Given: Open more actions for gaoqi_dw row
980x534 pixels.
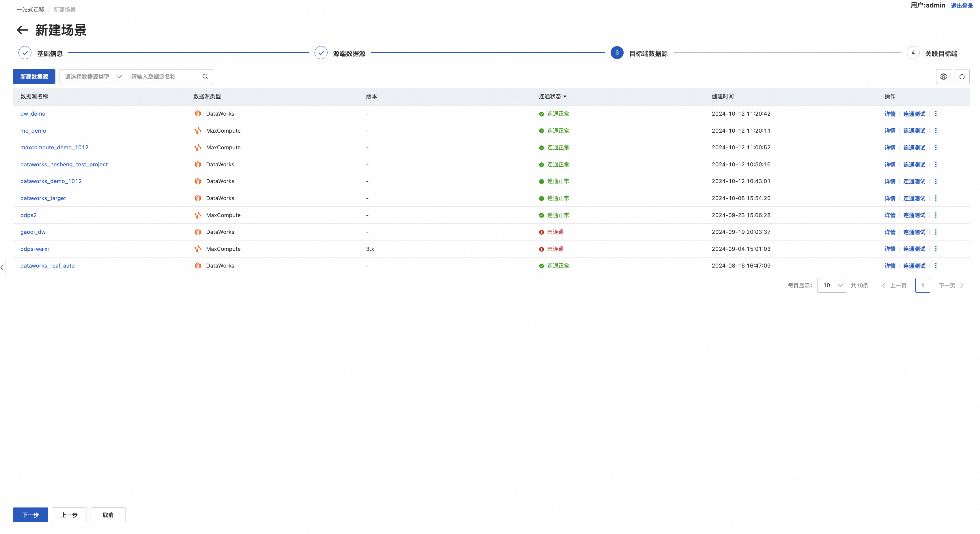Looking at the screenshot, I should [x=936, y=232].
